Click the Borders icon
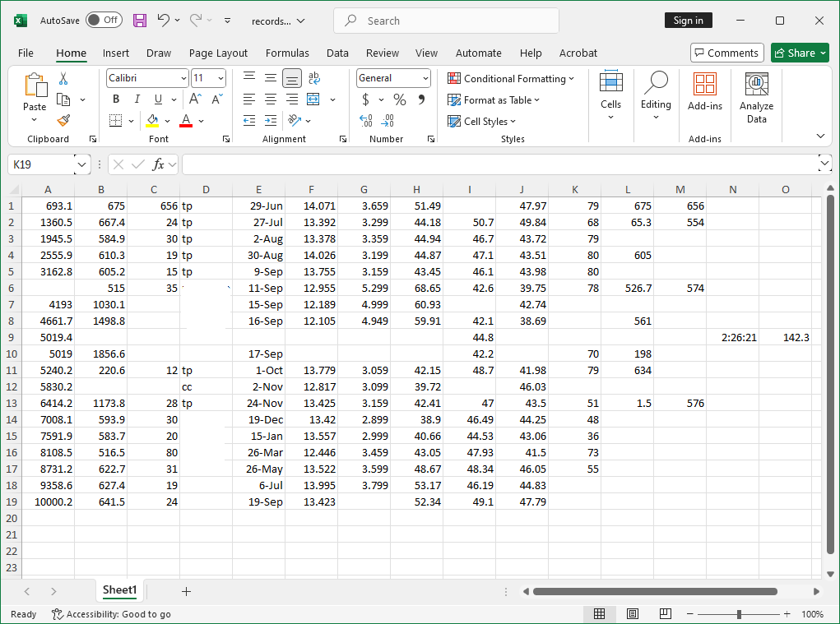 click(x=116, y=120)
